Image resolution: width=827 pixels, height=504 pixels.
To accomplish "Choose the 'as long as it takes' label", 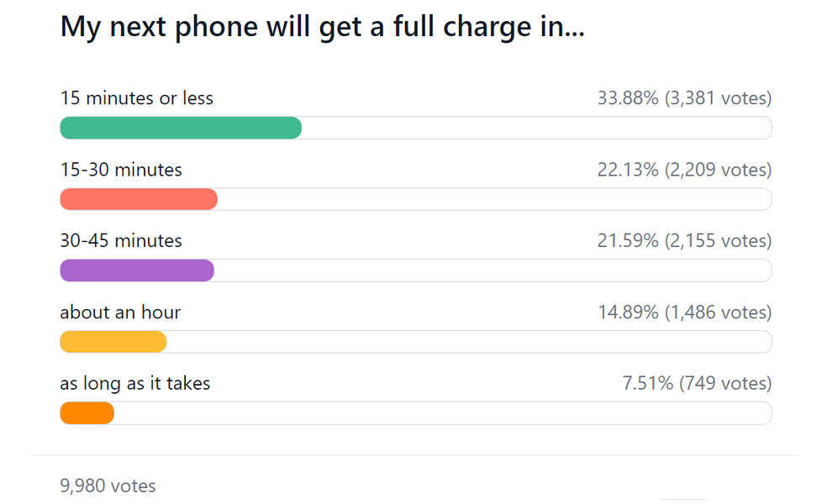I will click(x=135, y=384).
